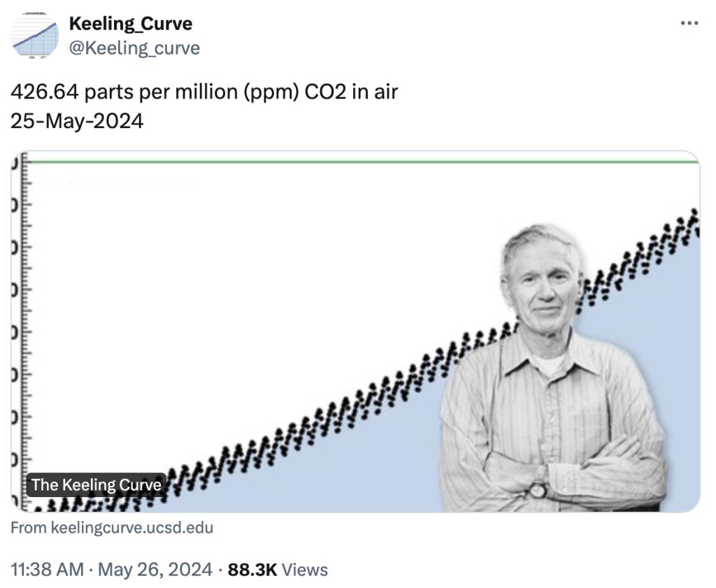
Task: Click the dotted curve's peak at upper right
Action: point(693,213)
